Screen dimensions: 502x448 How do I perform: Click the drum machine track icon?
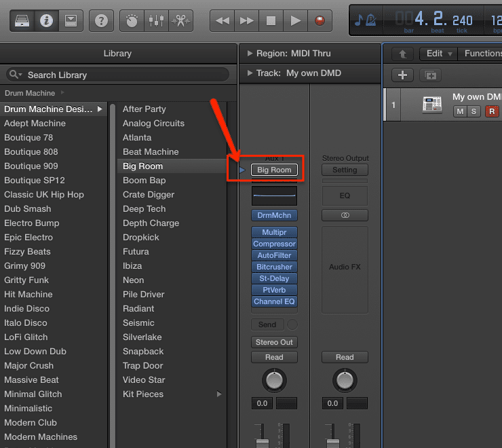click(x=432, y=105)
